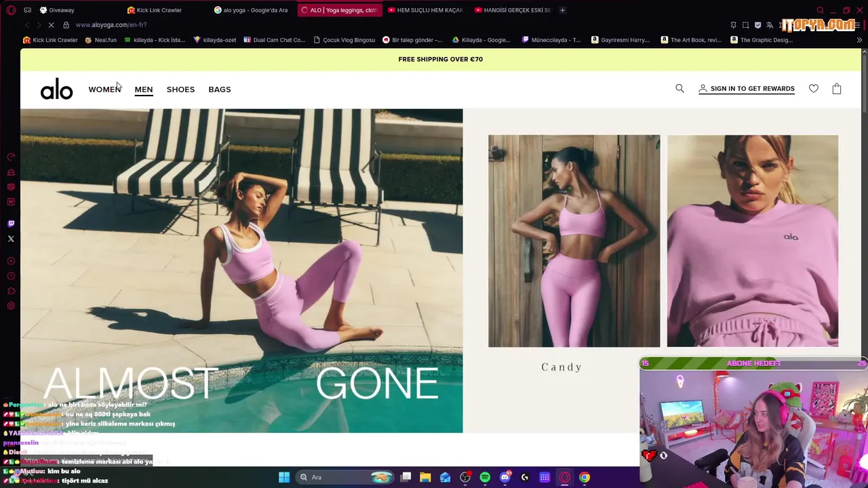Open the Opera GX menu logo
The height and width of the screenshot is (488, 868).
pyautogui.click(x=11, y=10)
